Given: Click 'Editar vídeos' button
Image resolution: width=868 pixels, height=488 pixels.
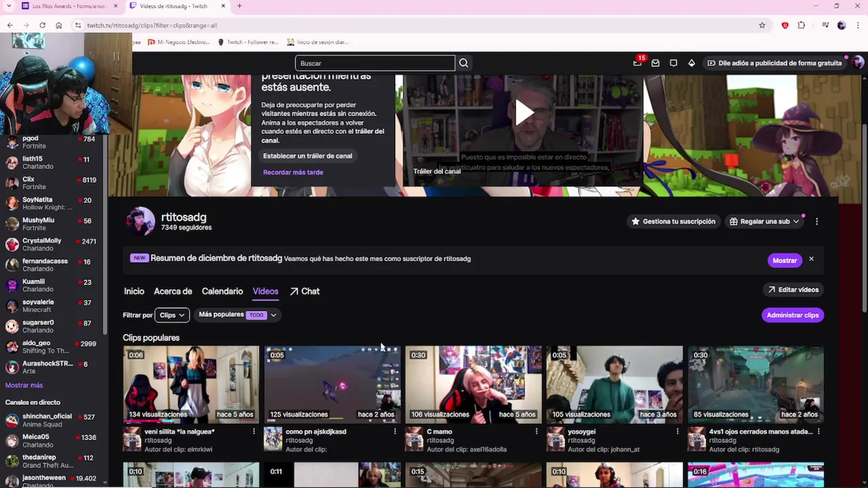Looking at the screenshot, I should (x=793, y=289).
